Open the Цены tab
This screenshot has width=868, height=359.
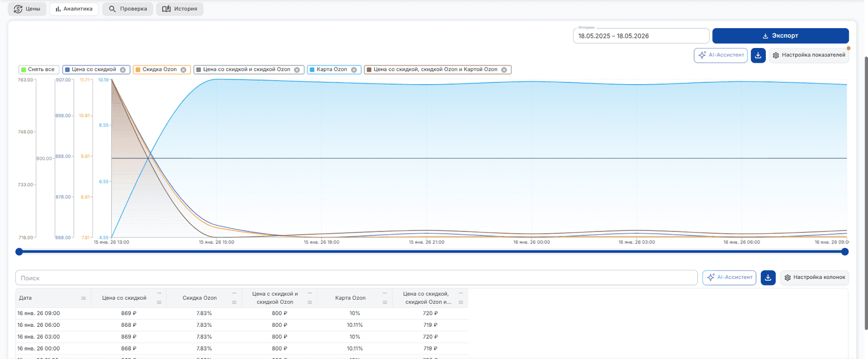pyautogui.click(x=27, y=9)
